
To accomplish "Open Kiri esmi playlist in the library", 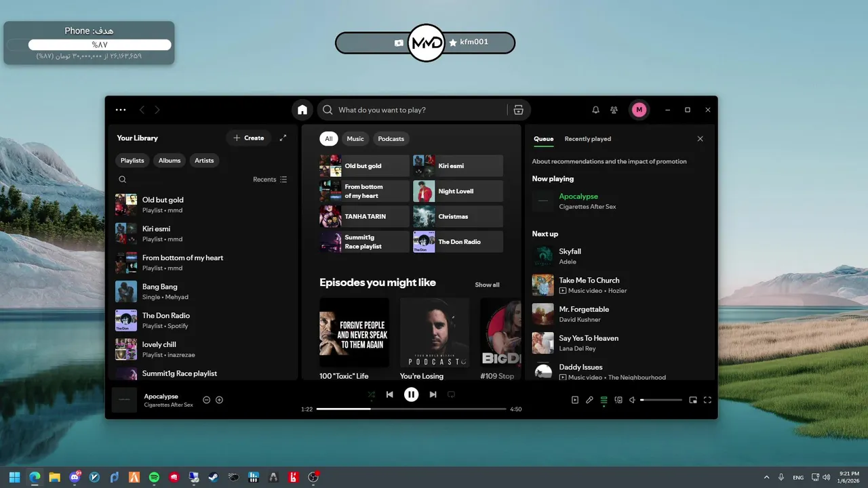I will coord(203,233).
